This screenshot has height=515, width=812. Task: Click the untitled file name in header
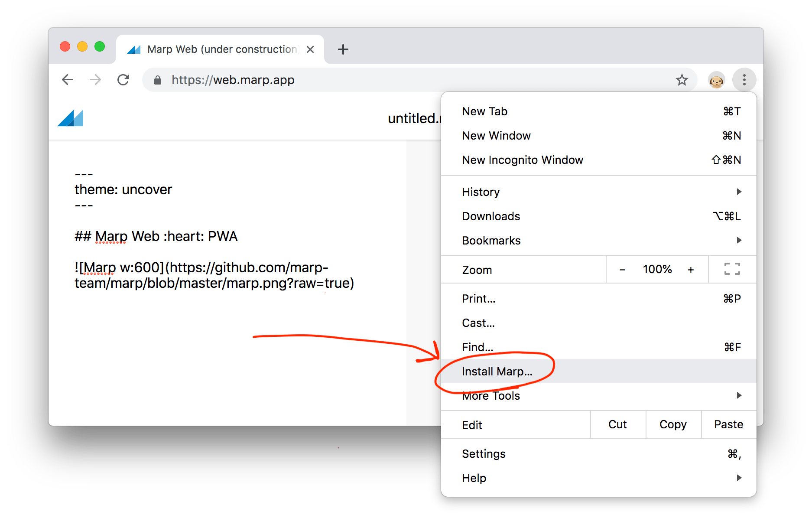click(x=414, y=118)
